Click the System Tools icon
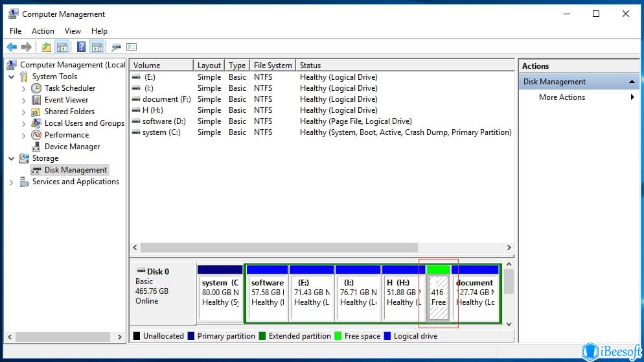The height and width of the screenshot is (362, 644). point(24,77)
